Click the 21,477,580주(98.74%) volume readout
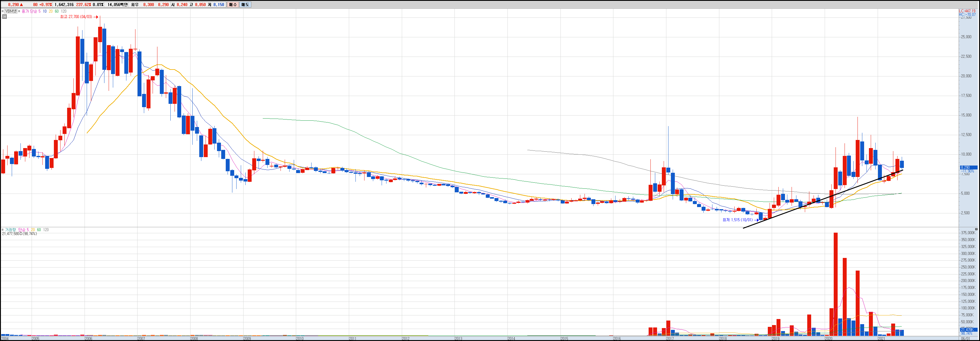This screenshot has width=980, height=341. tap(19, 234)
